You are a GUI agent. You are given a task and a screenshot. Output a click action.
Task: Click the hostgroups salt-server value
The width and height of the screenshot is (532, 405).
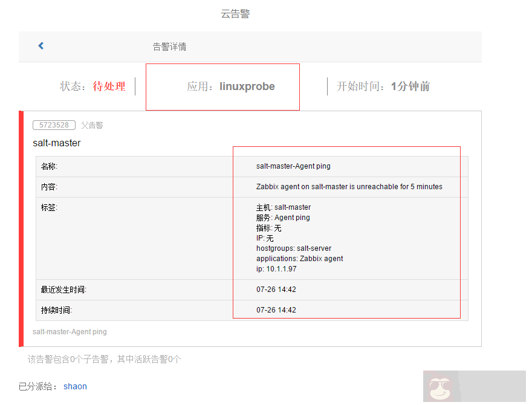click(294, 248)
